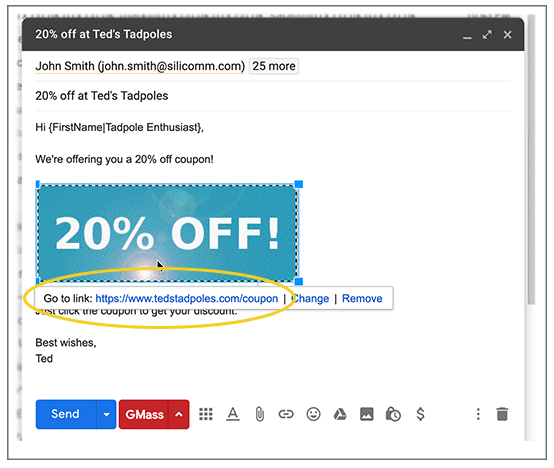The image size is (554, 468).
Task: Attach files with the paperclip icon
Action: (x=260, y=414)
